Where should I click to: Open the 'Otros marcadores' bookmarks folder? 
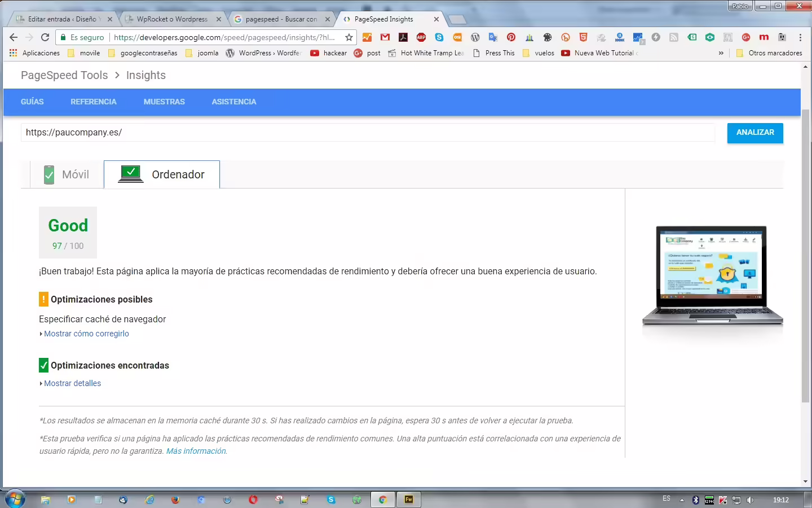(769, 53)
